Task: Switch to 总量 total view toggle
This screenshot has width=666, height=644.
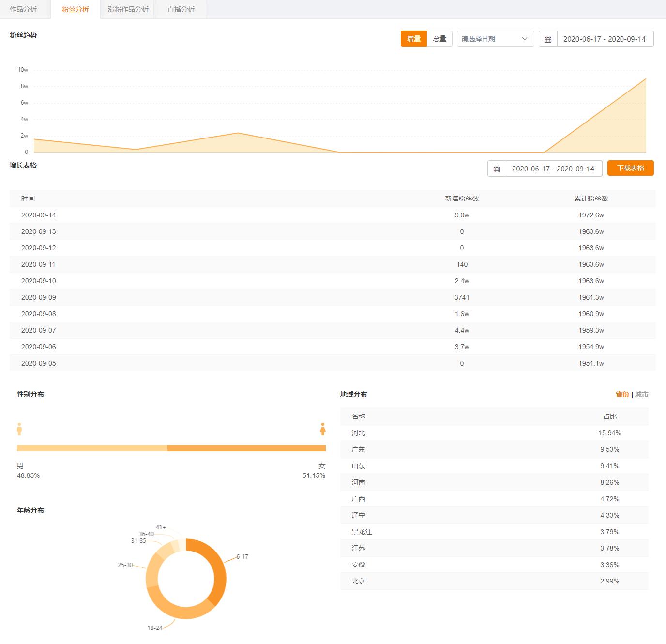Action: 439,39
